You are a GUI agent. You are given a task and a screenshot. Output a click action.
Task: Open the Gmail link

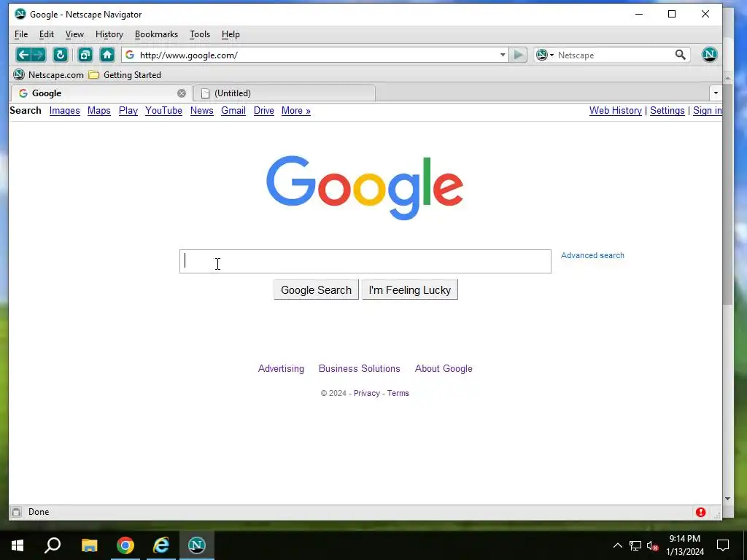click(x=233, y=111)
